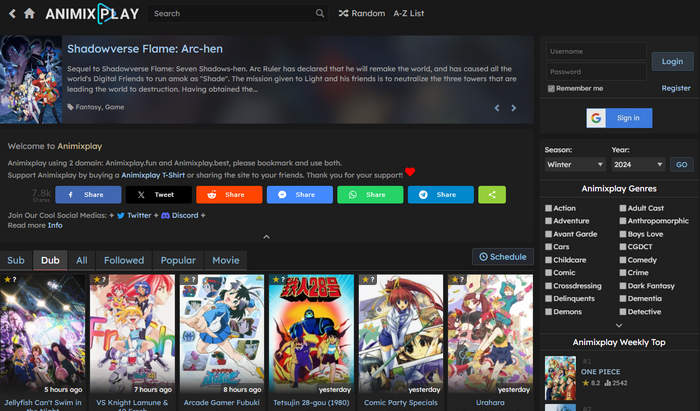Switch to the Sub tab

[x=16, y=260]
